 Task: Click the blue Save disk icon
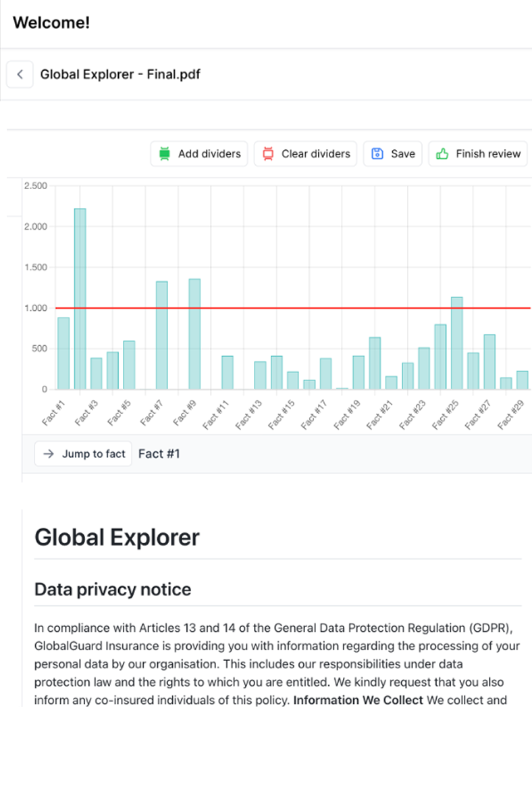click(x=377, y=153)
